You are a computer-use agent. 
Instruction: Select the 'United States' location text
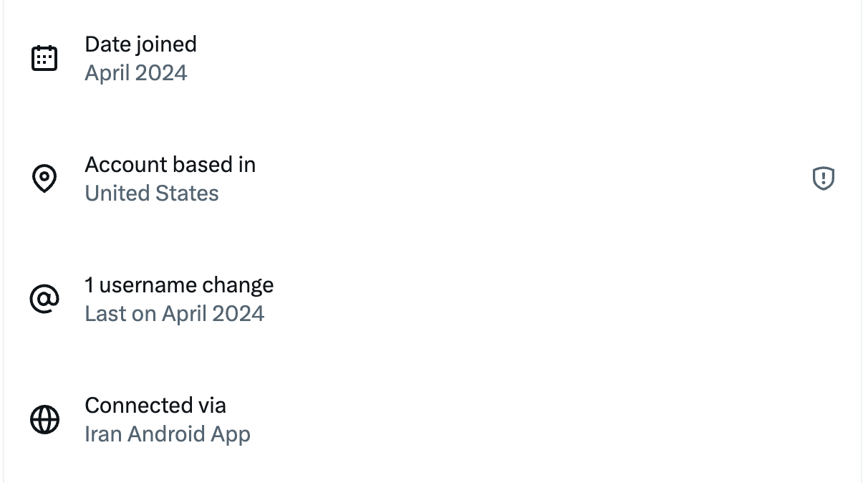click(x=152, y=193)
